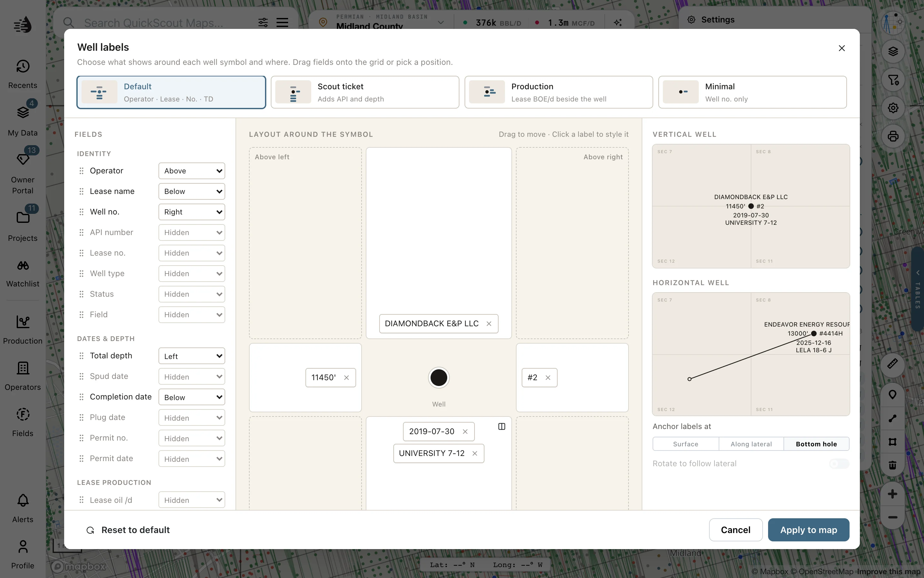Viewport: 924px width, 578px height.
Task: Remove the DIAMONDBACK E&P LLC label chip
Action: pyautogui.click(x=489, y=324)
